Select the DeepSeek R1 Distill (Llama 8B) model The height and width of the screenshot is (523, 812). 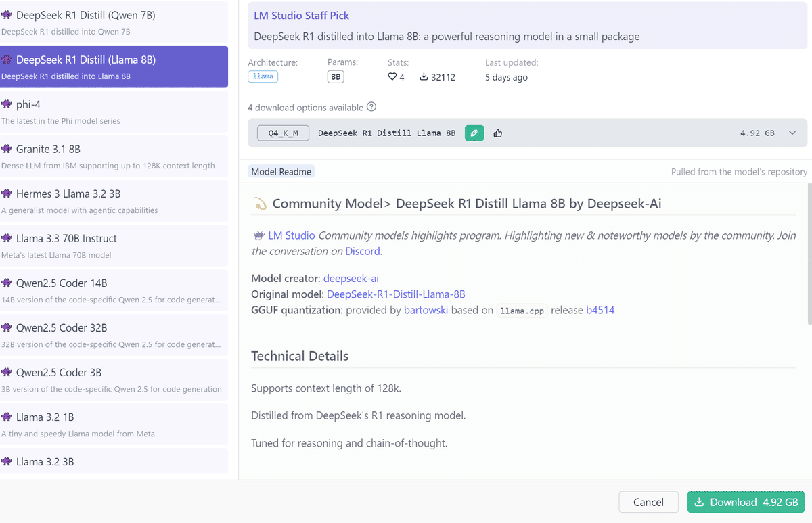point(114,66)
